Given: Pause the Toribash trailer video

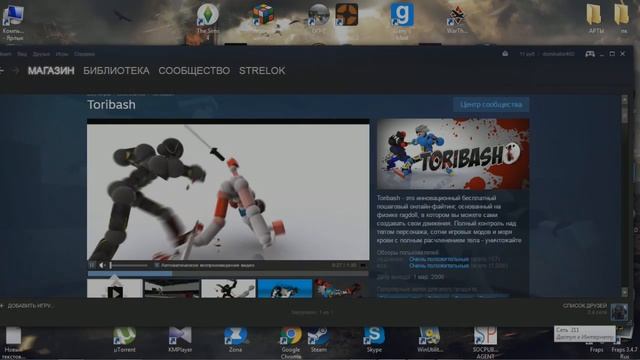Looking at the screenshot, I should click(x=92, y=265).
